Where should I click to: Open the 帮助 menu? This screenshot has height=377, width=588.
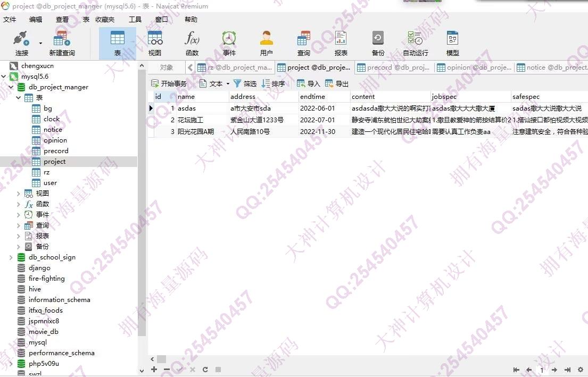(x=191, y=20)
